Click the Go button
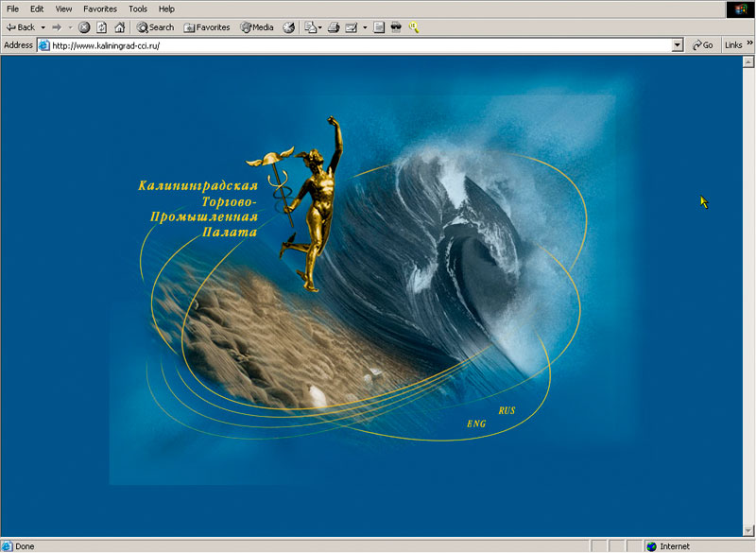Image resolution: width=756 pixels, height=553 pixels. (702, 45)
